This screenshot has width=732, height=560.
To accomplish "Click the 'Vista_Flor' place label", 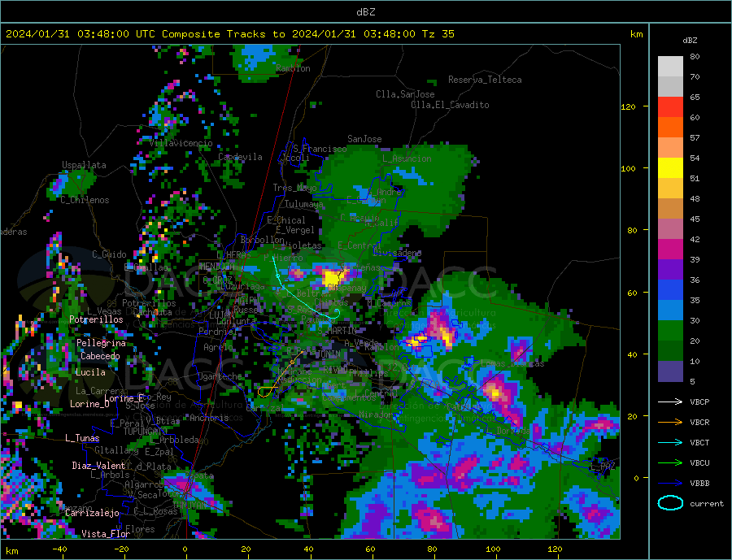I will [x=106, y=534].
